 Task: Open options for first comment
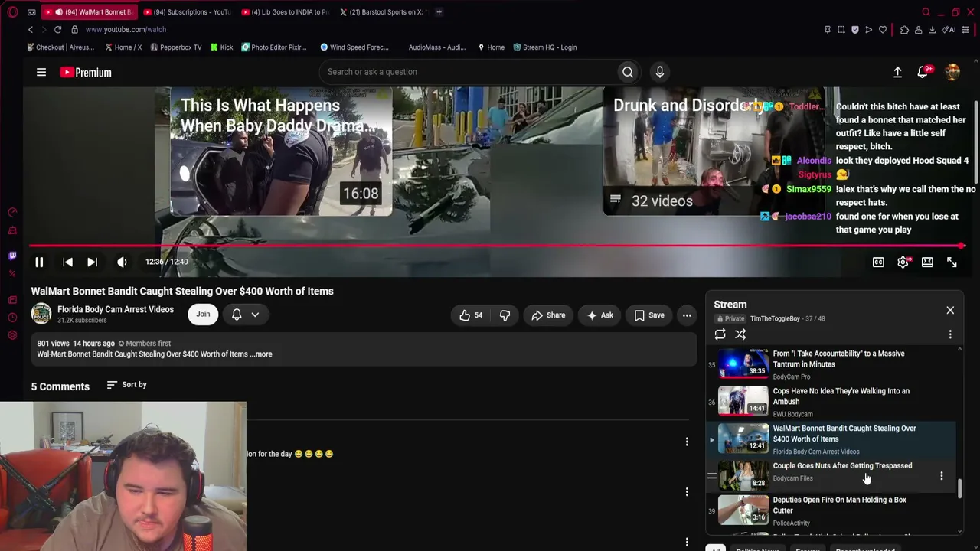pos(687,442)
